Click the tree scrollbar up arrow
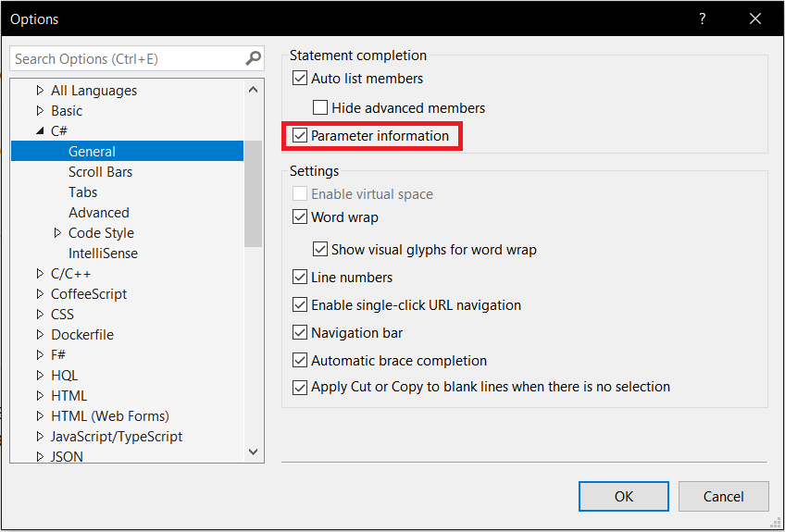Image resolution: width=785 pixels, height=532 pixels. coord(254,90)
